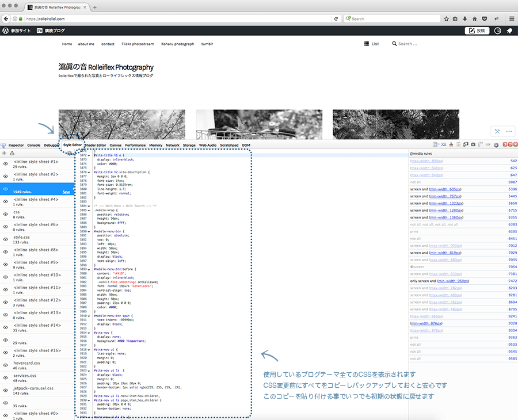
Task: Save the selected 1949 rules style sheet
Action: click(x=66, y=192)
